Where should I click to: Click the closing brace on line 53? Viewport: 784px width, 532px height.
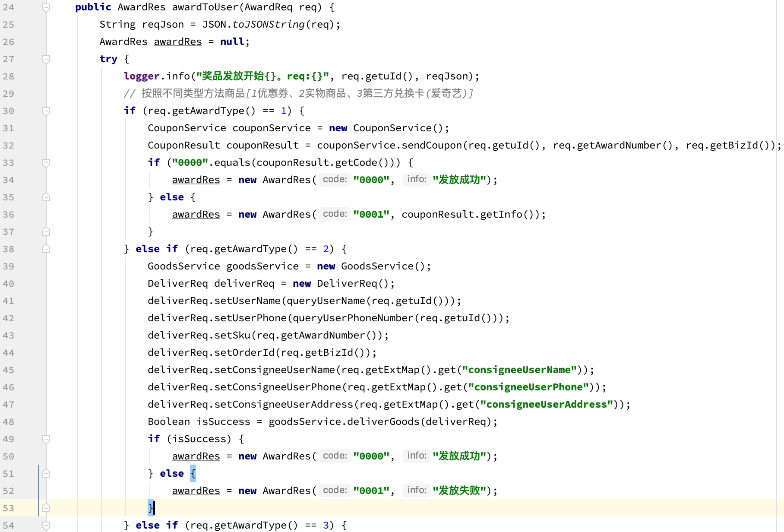[x=150, y=508]
